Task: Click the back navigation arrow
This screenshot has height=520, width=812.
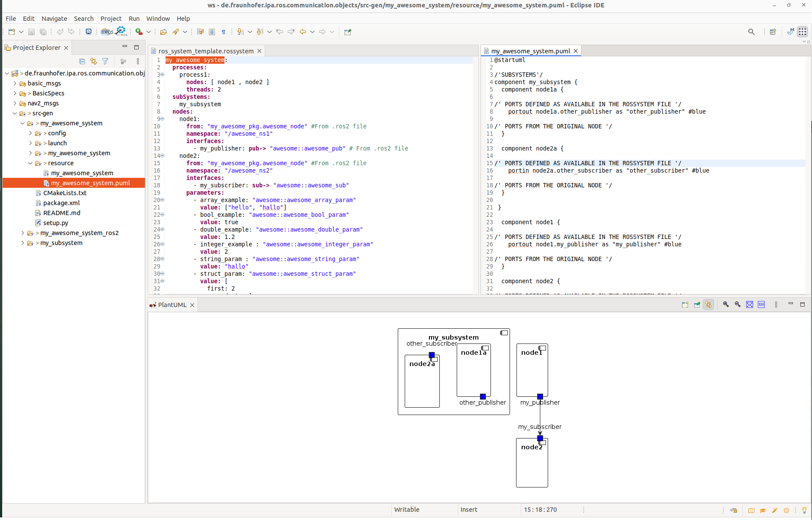Action: 303,32
